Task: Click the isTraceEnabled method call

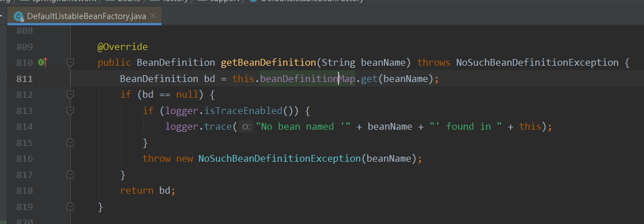Action: [243, 111]
